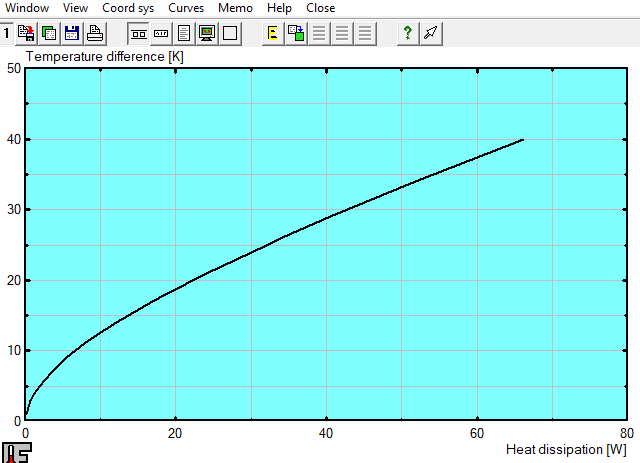Click the y-axis value 10
640x463 pixels.
click(x=14, y=350)
